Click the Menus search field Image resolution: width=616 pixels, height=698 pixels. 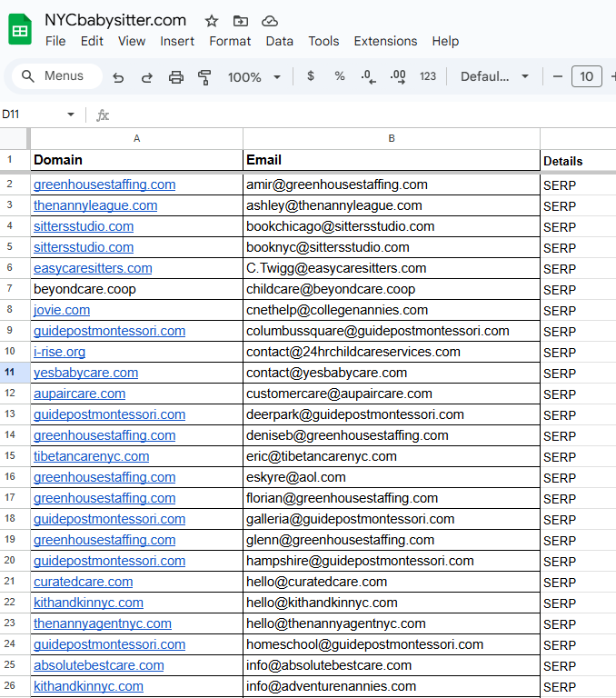point(57,76)
